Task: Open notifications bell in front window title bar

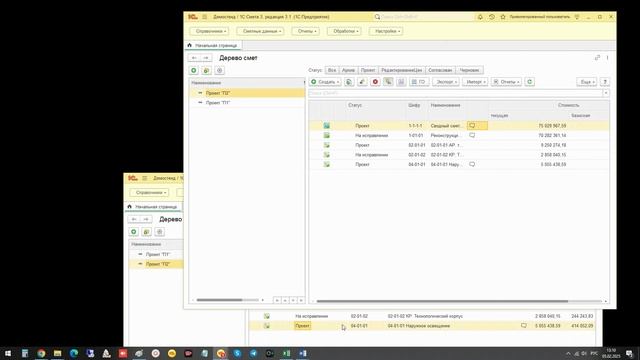Action: coord(480,17)
